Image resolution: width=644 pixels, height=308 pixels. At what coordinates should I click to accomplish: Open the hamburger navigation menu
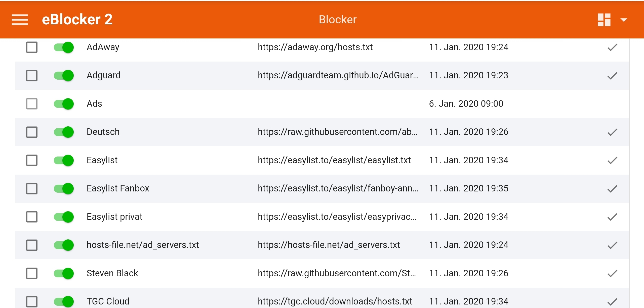(x=20, y=20)
